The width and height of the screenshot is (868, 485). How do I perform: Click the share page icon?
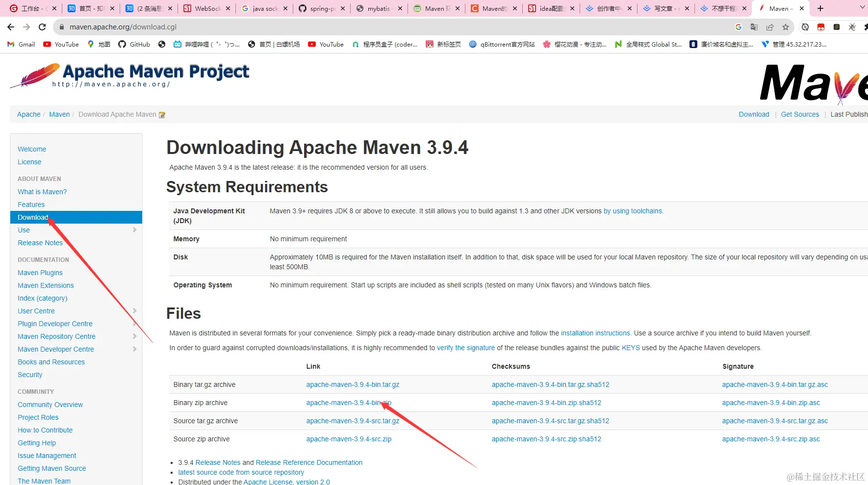pos(770,27)
